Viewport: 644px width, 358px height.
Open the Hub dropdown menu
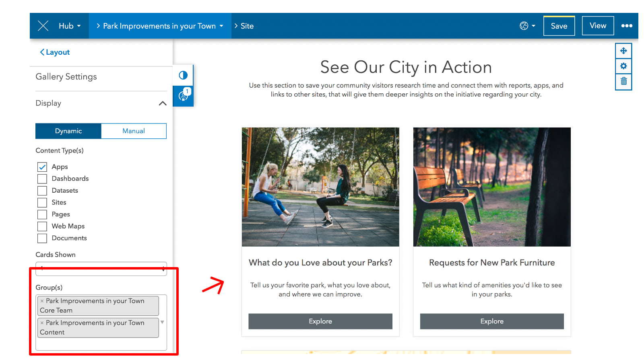point(70,26)
